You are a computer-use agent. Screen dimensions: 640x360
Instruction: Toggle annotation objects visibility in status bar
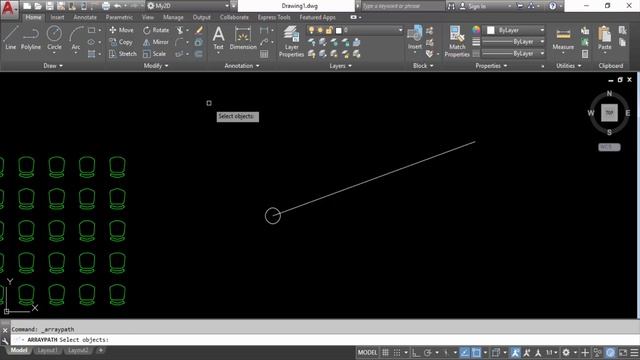[515, 352]
